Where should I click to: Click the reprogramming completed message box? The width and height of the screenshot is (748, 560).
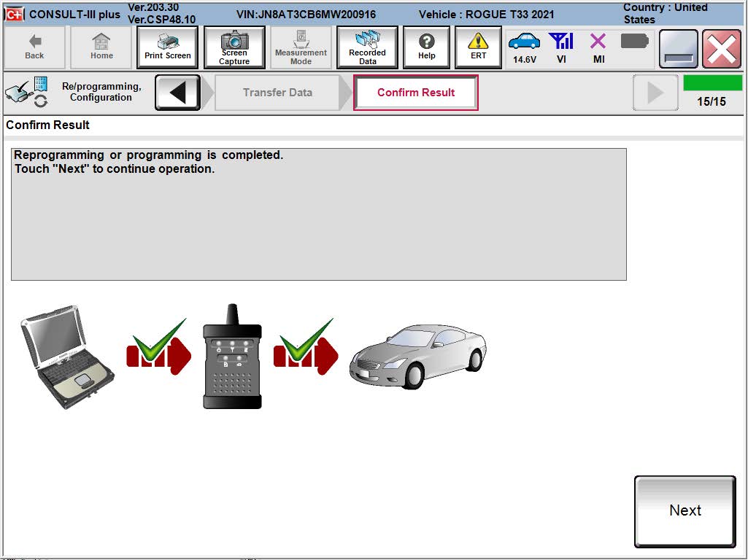point(319,214)
